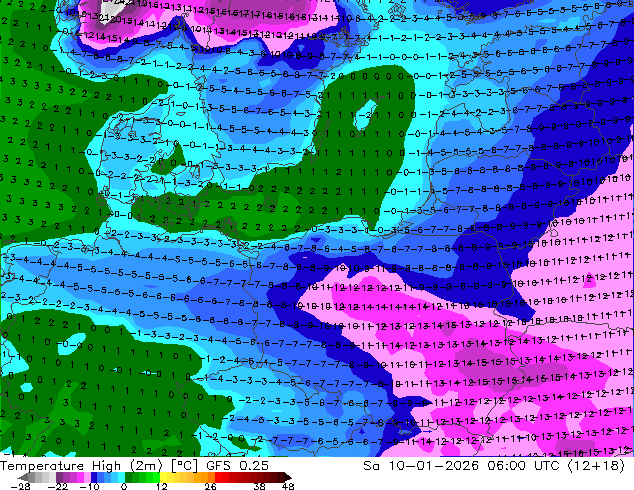Image resolution: width=634 pixels, height=490 pixels.
Task: Click the -22 legend value
Action: coord(58,486)
